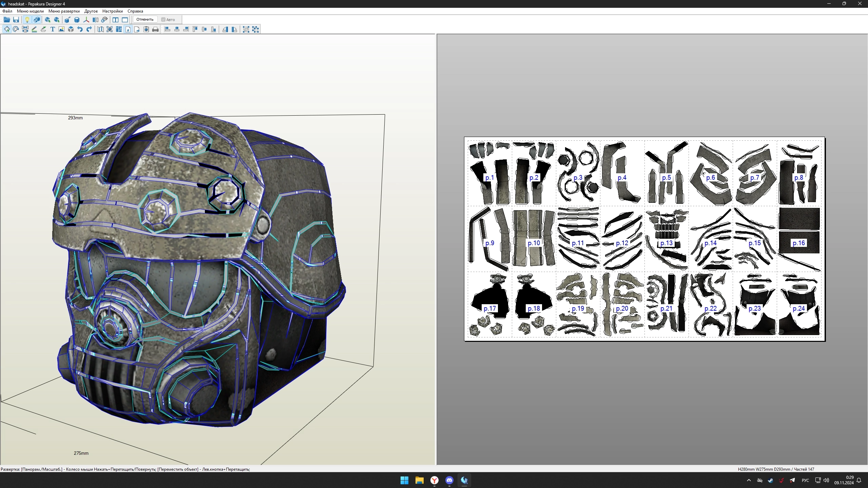
Task: Switch to split two-pane window layout
Action: pos(116,20)
